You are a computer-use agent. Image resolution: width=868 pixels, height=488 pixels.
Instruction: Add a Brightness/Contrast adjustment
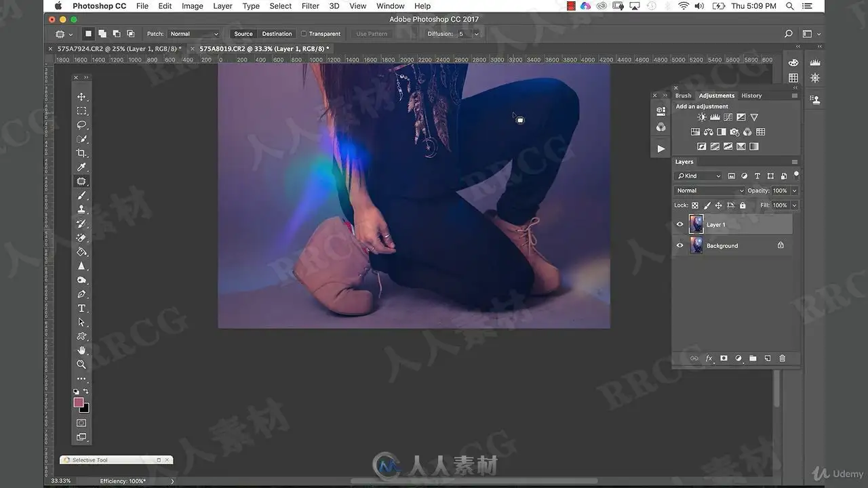[701, 117]
